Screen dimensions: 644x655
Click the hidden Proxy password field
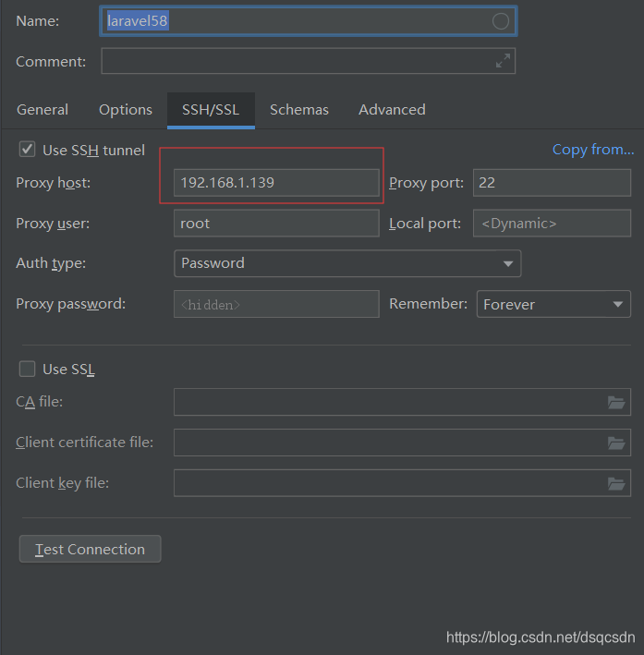click(x=276, y=304)
